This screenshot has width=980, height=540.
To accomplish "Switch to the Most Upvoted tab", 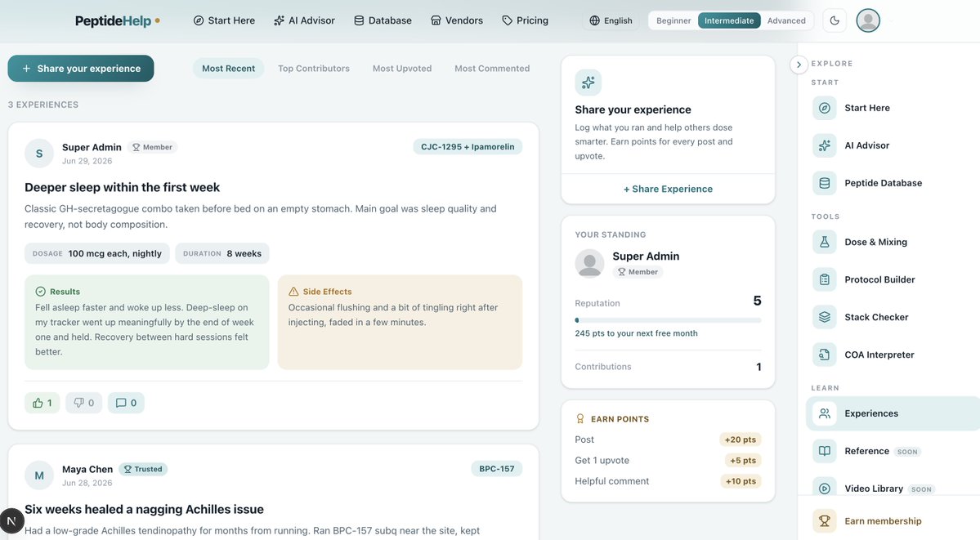I will tap(402, 68).
